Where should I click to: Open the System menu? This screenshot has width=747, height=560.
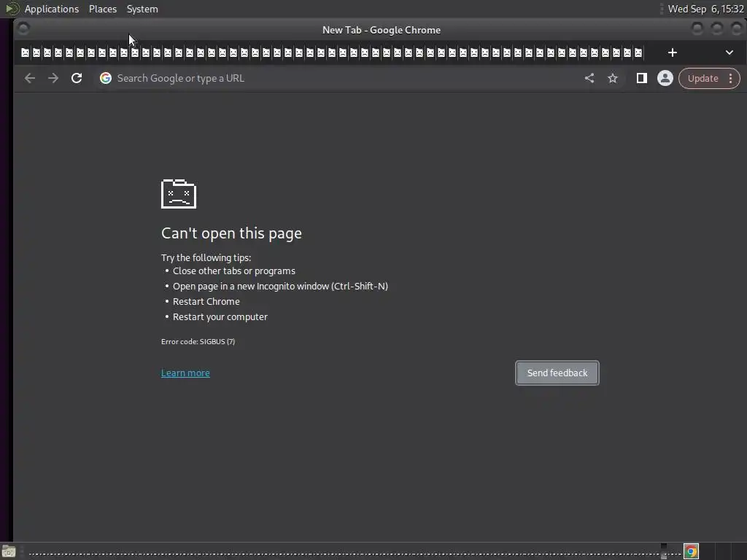pos(142,9)
